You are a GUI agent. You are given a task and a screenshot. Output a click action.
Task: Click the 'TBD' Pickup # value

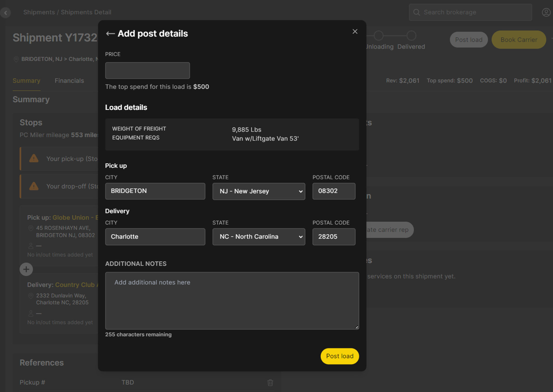[128, 382]
